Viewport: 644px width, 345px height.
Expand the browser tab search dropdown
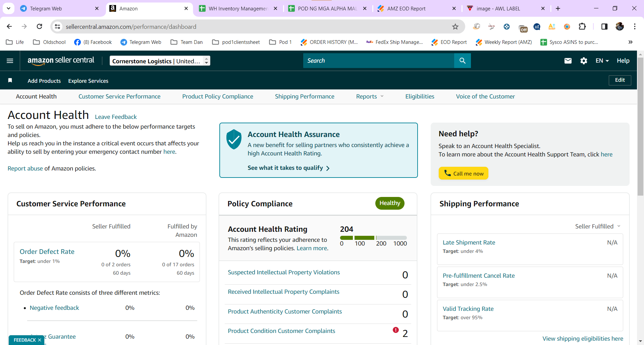point(8,8)
